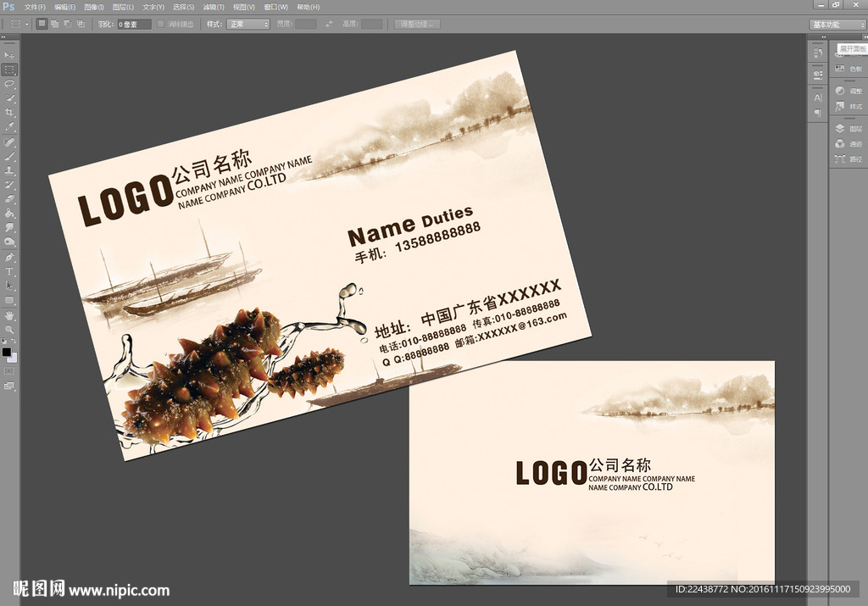This screenshot has width=868, height=606.
Task: Set the foreground color swatch
Action: 6,352
